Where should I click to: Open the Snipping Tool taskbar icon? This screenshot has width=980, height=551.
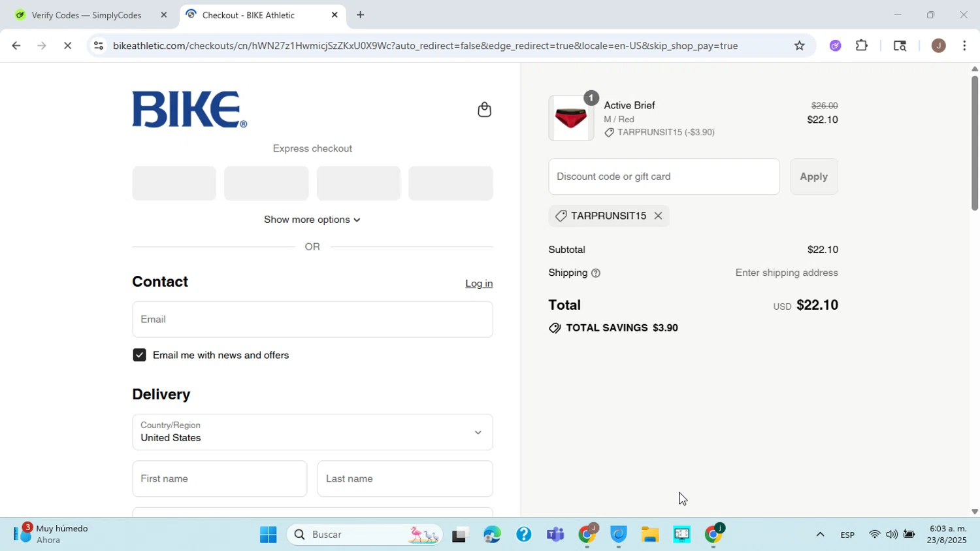pos(681,535)
